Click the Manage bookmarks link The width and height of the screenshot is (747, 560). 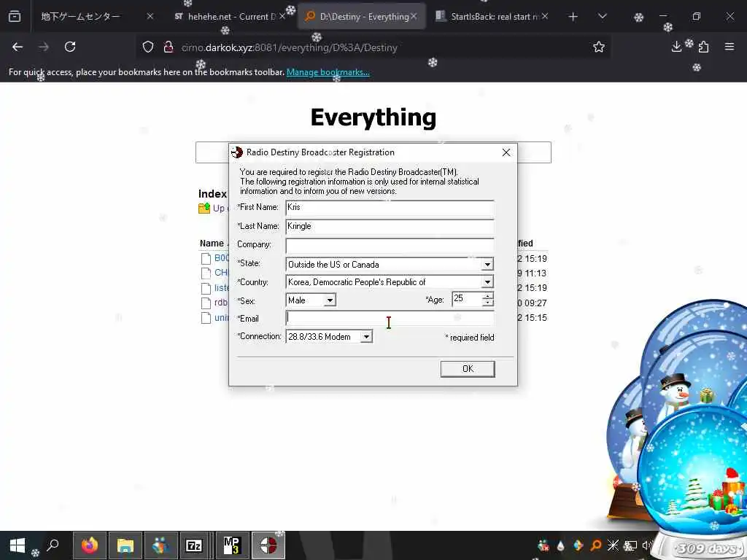(328, 72)
